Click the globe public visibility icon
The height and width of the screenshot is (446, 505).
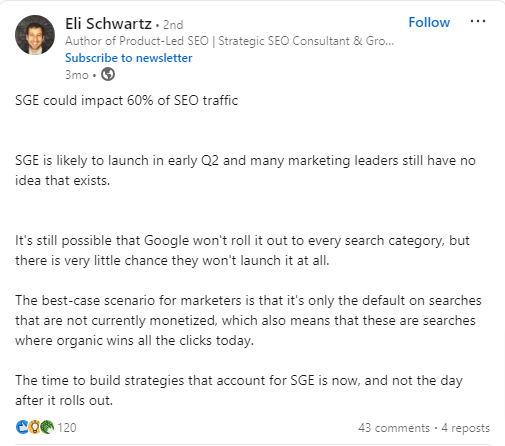coord(108,74)
